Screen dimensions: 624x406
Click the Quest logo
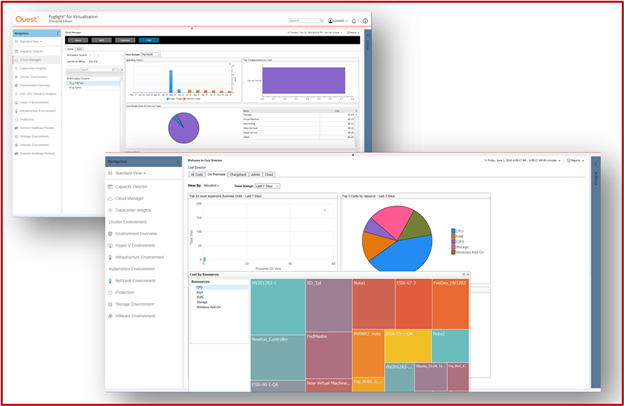tap(27, 19)
